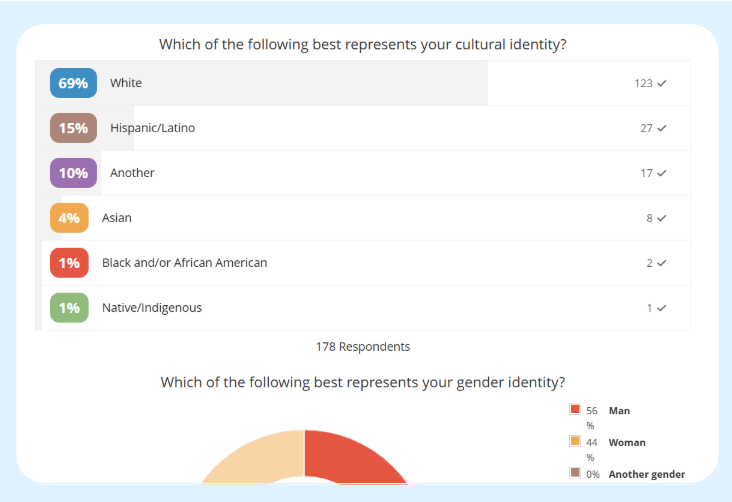Click the green 1% Native/Indigenous badge
The image size is (732, 502).
click(69, 308)
